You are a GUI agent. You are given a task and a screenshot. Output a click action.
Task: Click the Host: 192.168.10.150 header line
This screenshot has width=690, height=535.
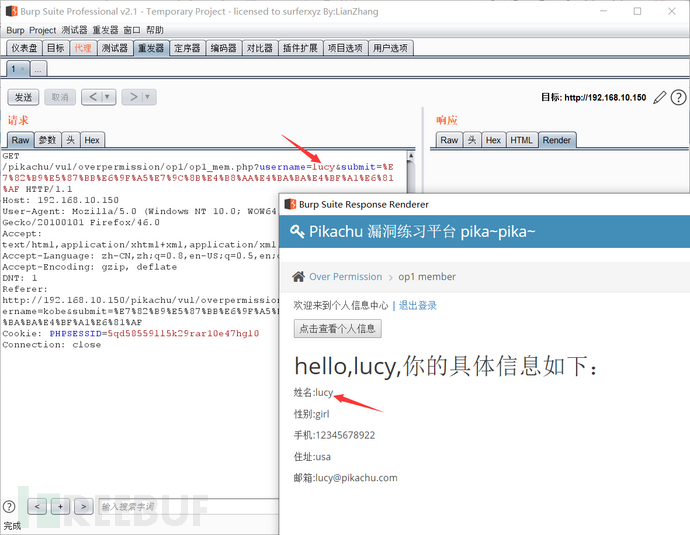click(61, 200)
